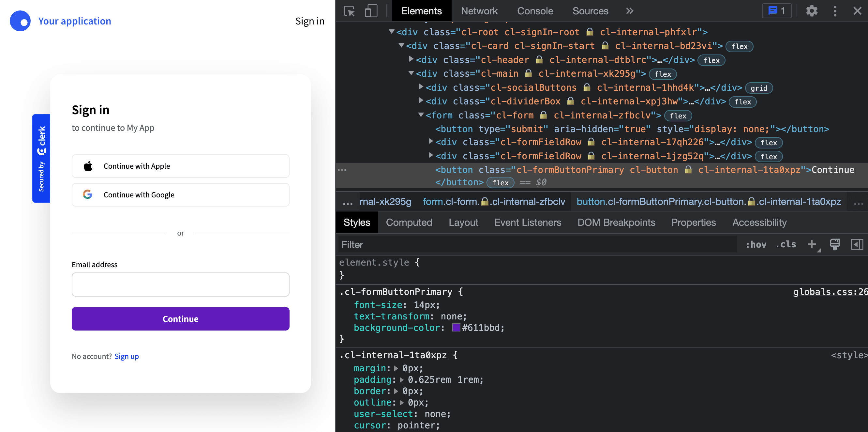868x432 pixels.
Task: Toggle element classes with .cls control
Action: pos(786,244)
